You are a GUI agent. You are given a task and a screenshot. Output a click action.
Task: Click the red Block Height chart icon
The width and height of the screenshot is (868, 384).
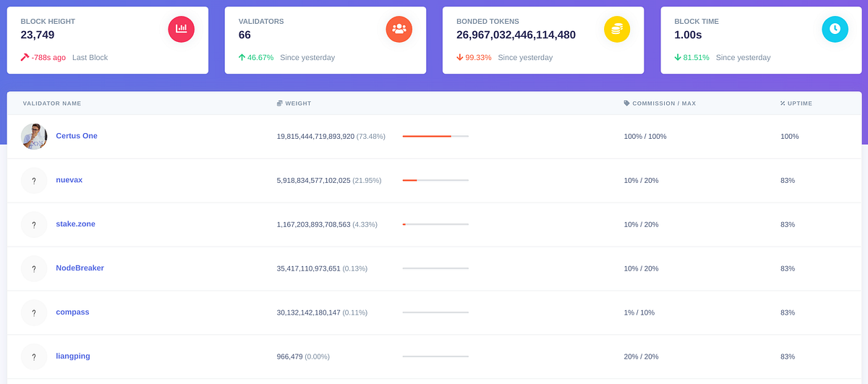[x=181, y=29]
